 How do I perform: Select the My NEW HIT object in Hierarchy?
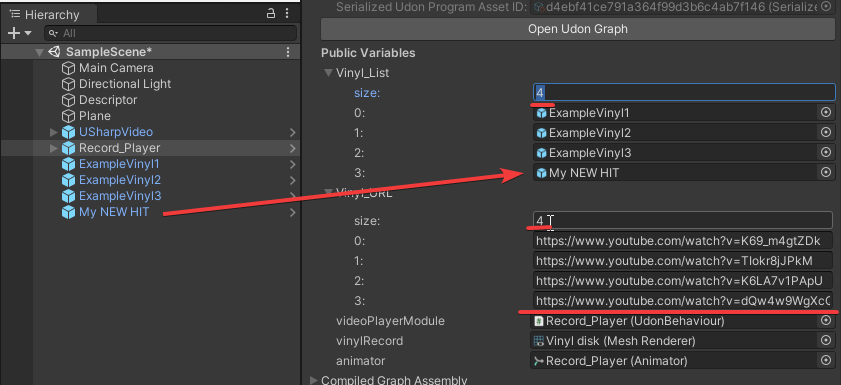[x=114, y=212]
